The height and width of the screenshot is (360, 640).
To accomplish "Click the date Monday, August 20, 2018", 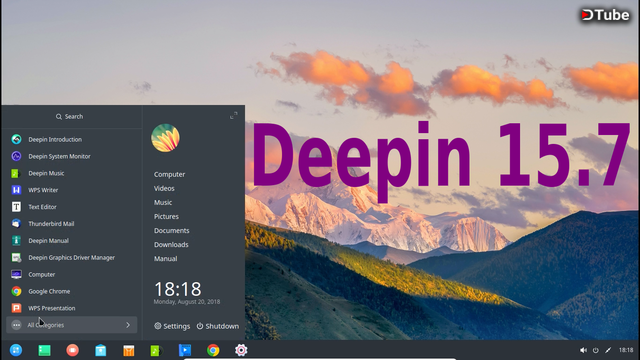I will coord(187,302).
